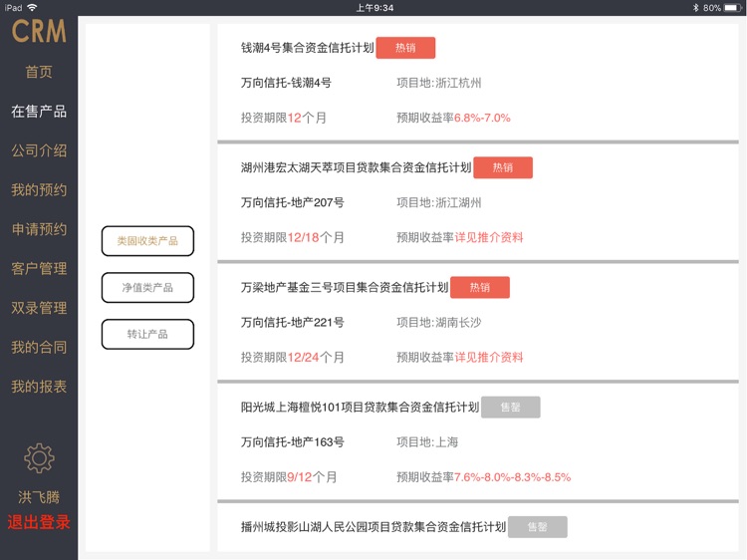The height and width of the screenshot is (560, 747).
Task: Tap the battery indicator in status bar
Action: coord(732,8)
